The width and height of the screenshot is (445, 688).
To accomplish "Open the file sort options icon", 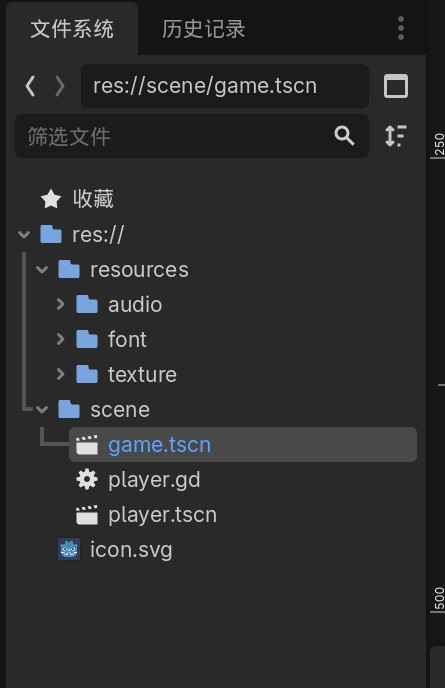I will click(x=396, y=136).
